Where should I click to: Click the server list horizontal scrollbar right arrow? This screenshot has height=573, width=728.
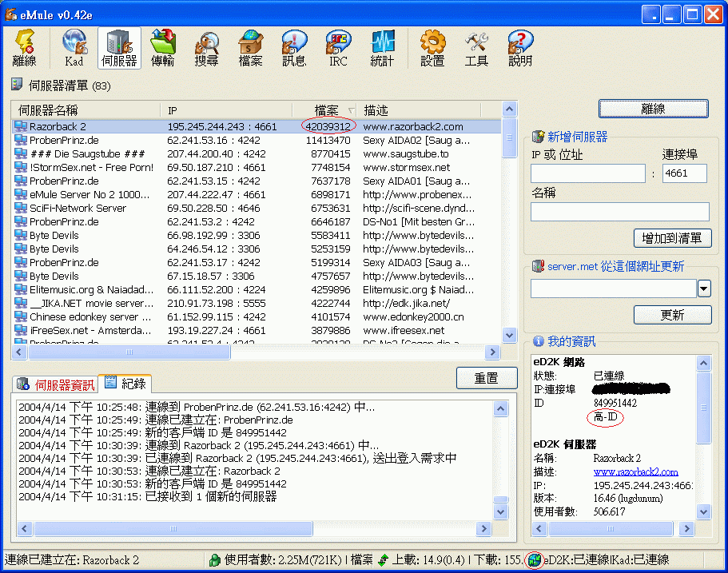tap(492, 352)
